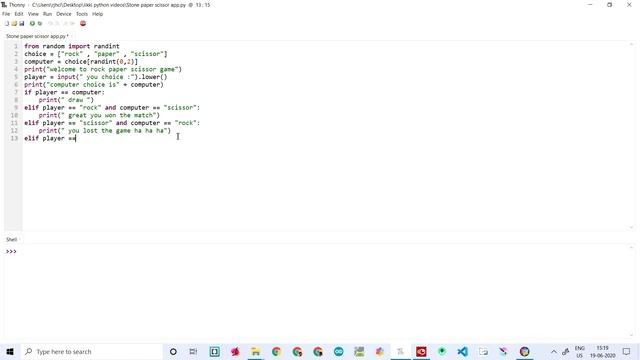640x360 pixels.
Task: Open the Arduino icon in taskbar
Action: point(338,351)
